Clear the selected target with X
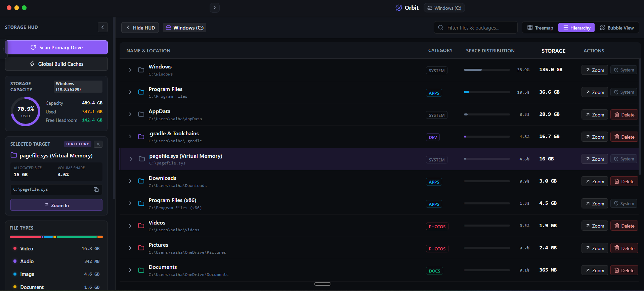Screen dimensions: 644x291 98,144
